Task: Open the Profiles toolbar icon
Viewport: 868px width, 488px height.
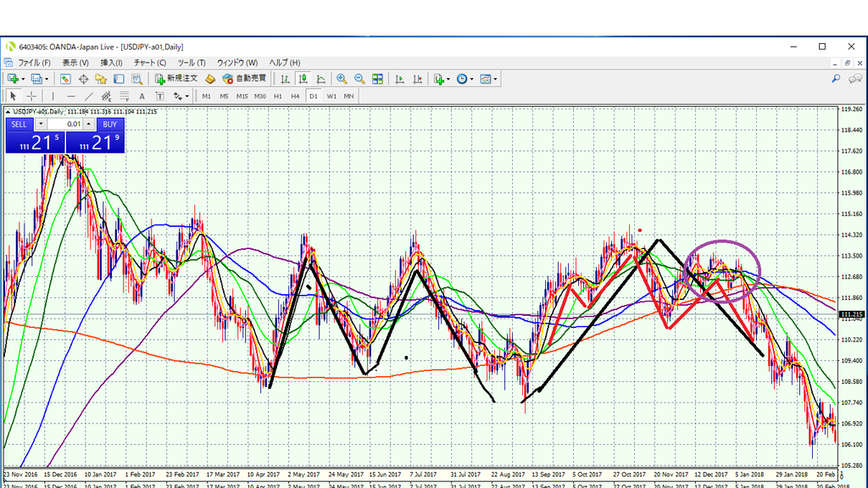Action: pyautogui.click(x=36, y=79)
